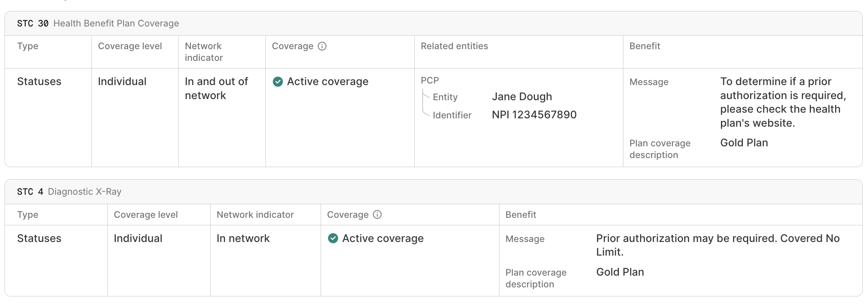Click 'Type' header in Diagnostic X-Ray table
The width and height of the screenshot is (868, 304).
(x=28, y=214)
